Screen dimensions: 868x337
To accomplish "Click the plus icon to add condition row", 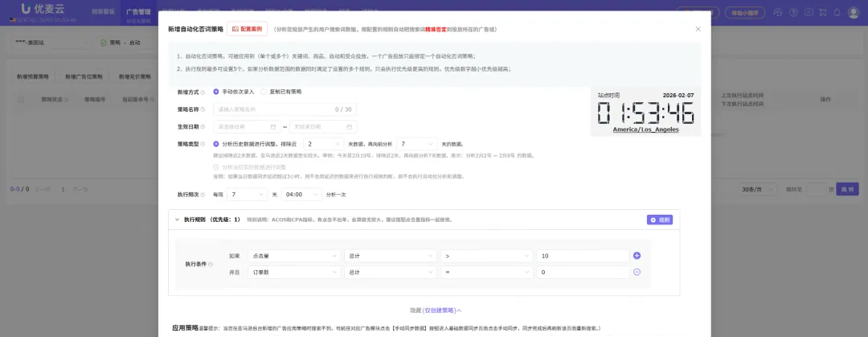I will (637, 255).
